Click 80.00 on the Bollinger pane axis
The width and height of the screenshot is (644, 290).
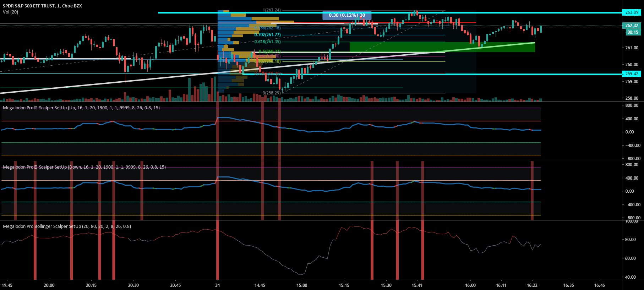[x=631, y=240]
